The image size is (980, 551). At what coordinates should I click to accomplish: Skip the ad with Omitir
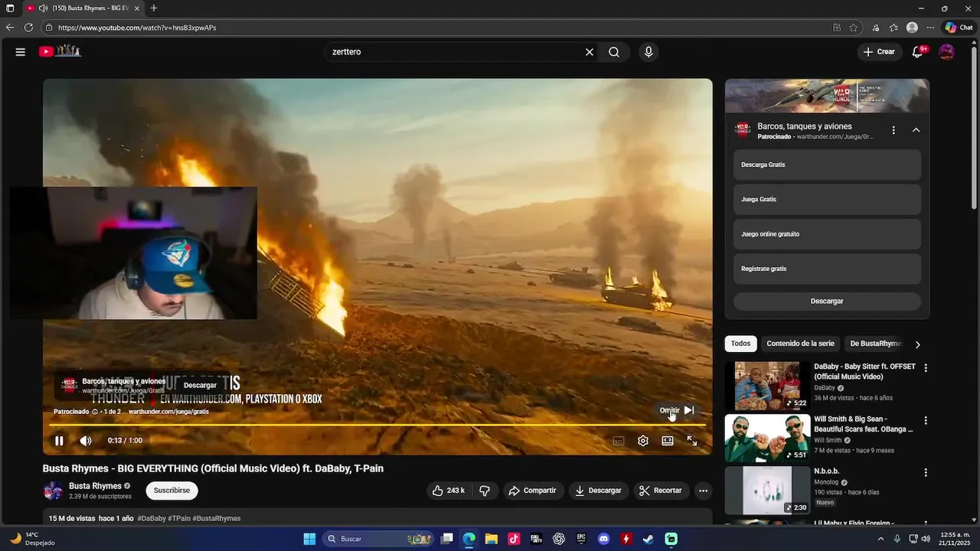[677, 410]
